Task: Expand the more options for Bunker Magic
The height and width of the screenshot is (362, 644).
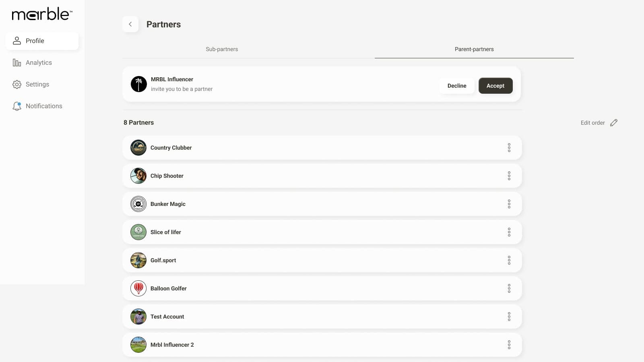Action: click(509, 204)
